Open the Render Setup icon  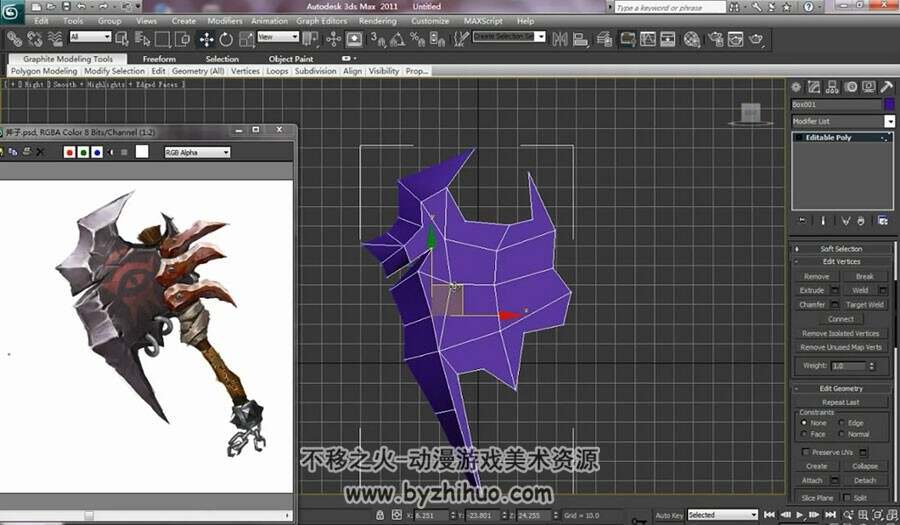(x=716, y=39)
